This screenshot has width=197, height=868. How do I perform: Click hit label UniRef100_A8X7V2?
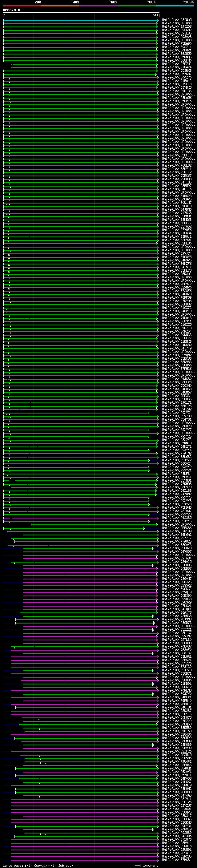point(177,440)
